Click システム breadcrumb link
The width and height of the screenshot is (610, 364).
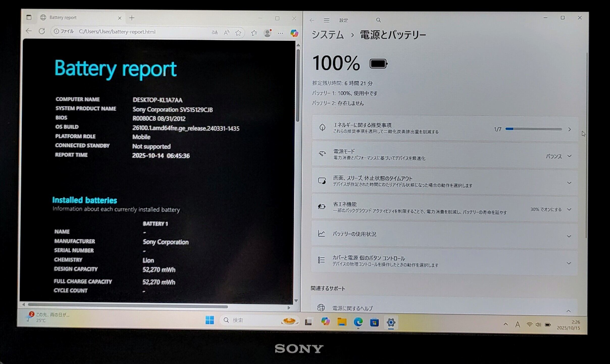click(x=328, y=35)
